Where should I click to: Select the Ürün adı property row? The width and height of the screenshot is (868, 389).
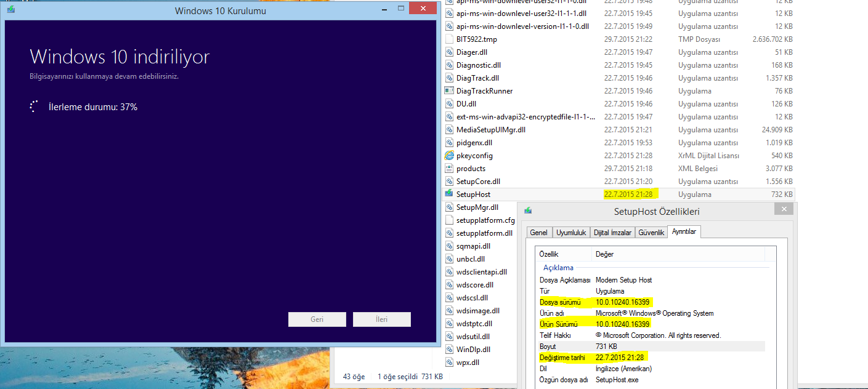[651, 313]
